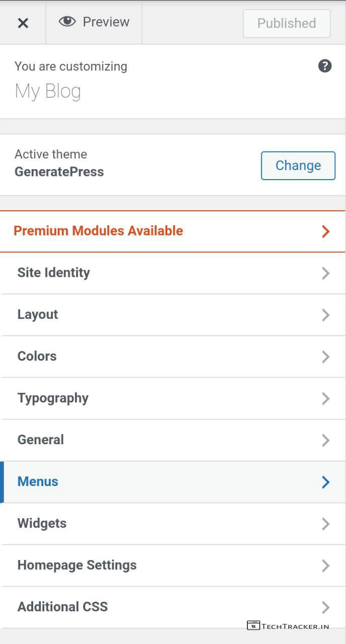
Task: Select the Colors section
Action: click(x=37, y=356)
